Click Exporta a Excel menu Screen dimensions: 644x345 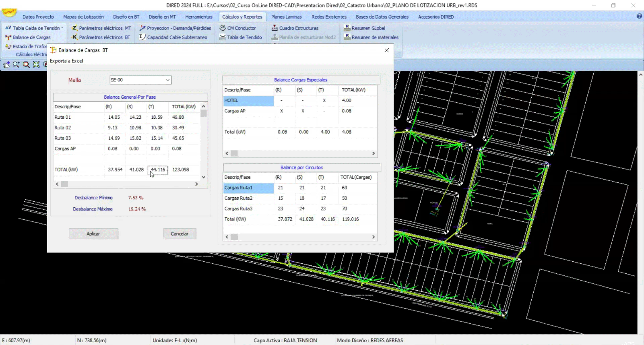[66, 61]
